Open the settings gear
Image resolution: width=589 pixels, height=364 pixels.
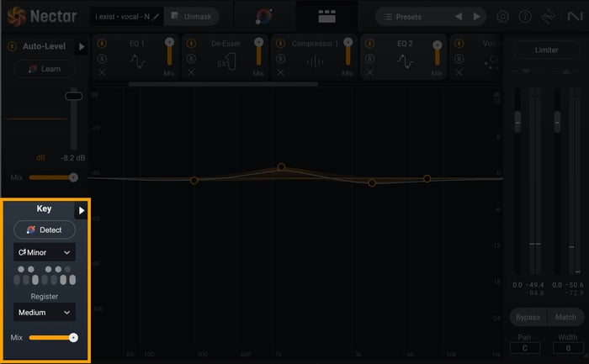point(503,17)
